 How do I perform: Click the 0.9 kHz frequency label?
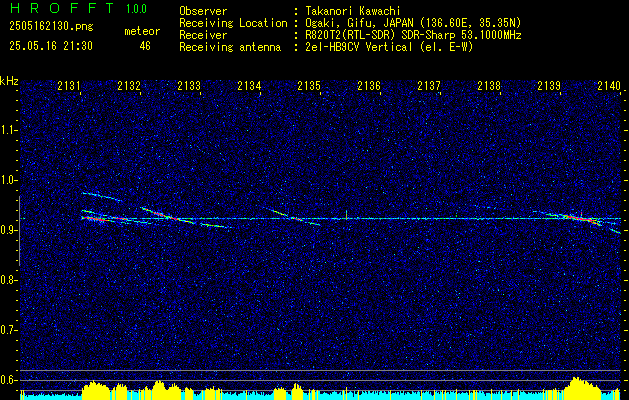[x=8, y=230]
